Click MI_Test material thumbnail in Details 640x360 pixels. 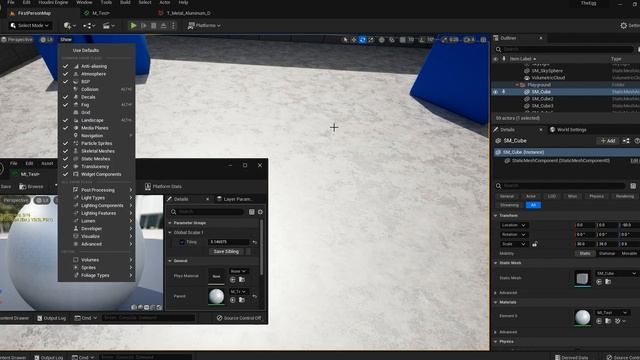click(582, 317)
